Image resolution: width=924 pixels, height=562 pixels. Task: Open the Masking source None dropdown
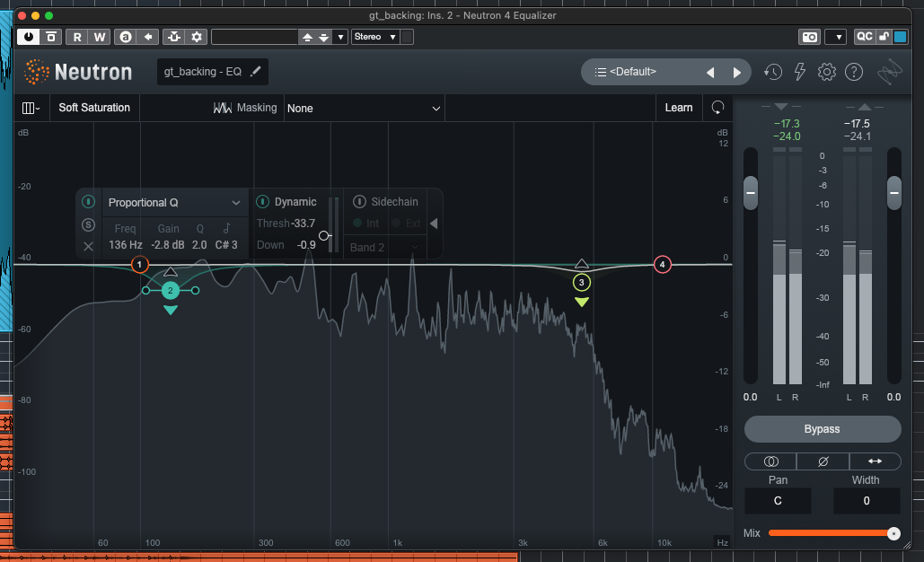click(x=365, y=109)
